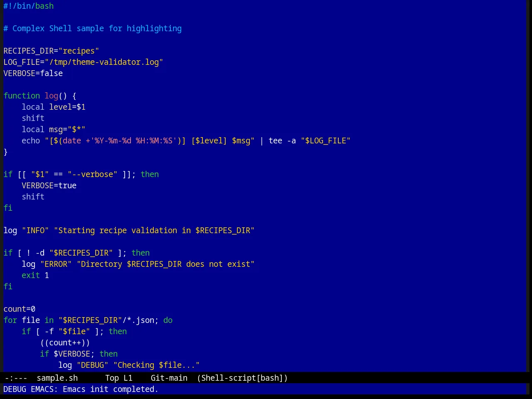532x399 pixels.
Task: Click the 'for' keyword in the file loop
Action: 10,320
